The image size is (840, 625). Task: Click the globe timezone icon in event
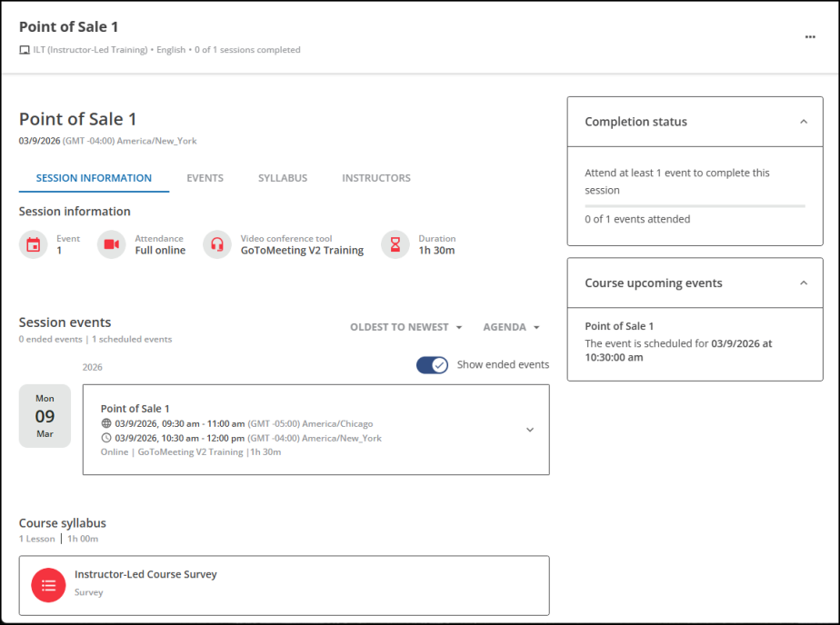click(x=106, y=423)
